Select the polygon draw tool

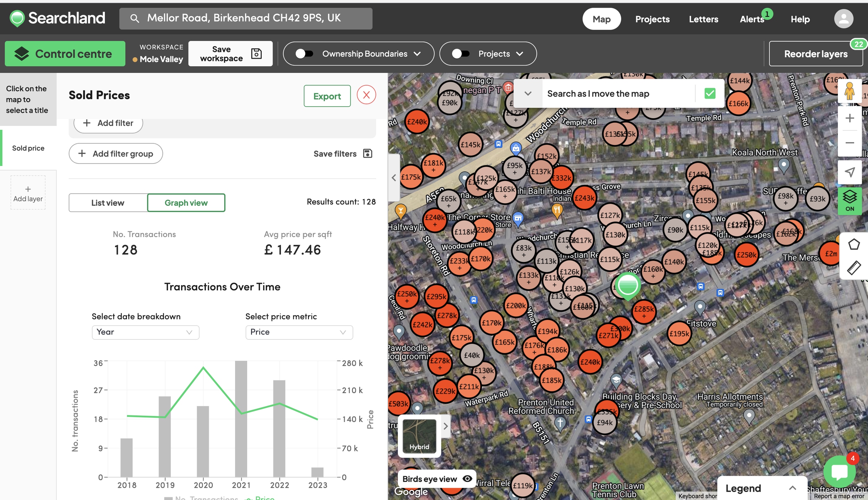pyautogui.click(x=853, y=244)
